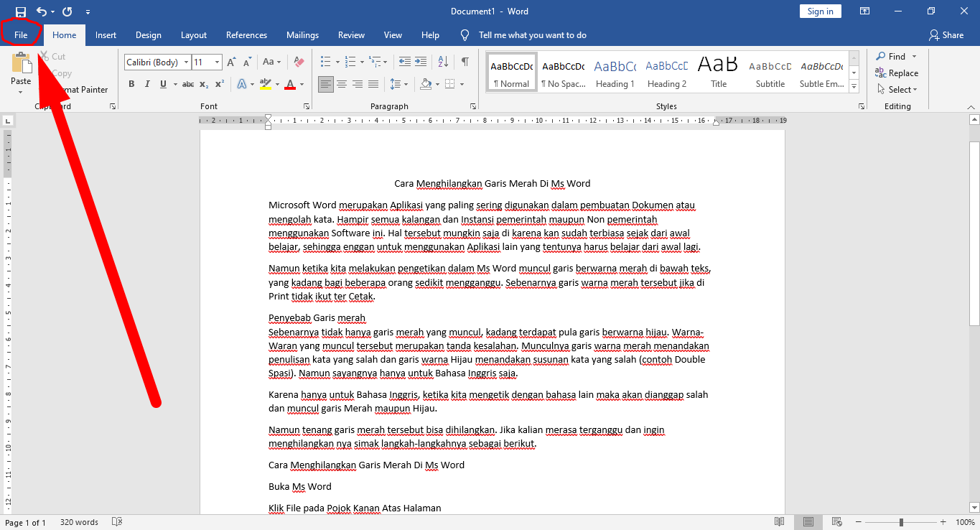Image resolution: width=980 pixels, height=530 pixels.
Task: Open Font dialog launcher
Action: pos(307,106)
